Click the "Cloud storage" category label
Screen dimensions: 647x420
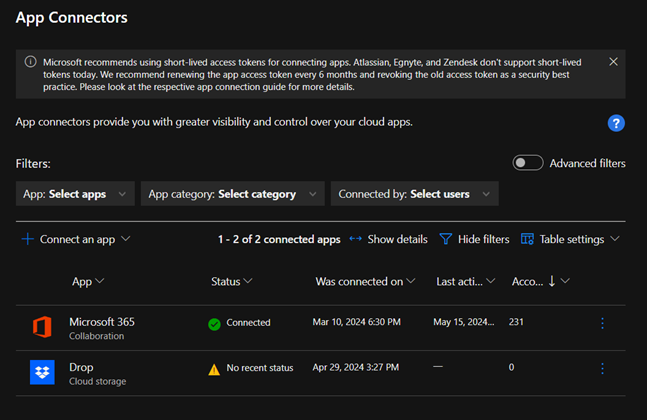97,381
